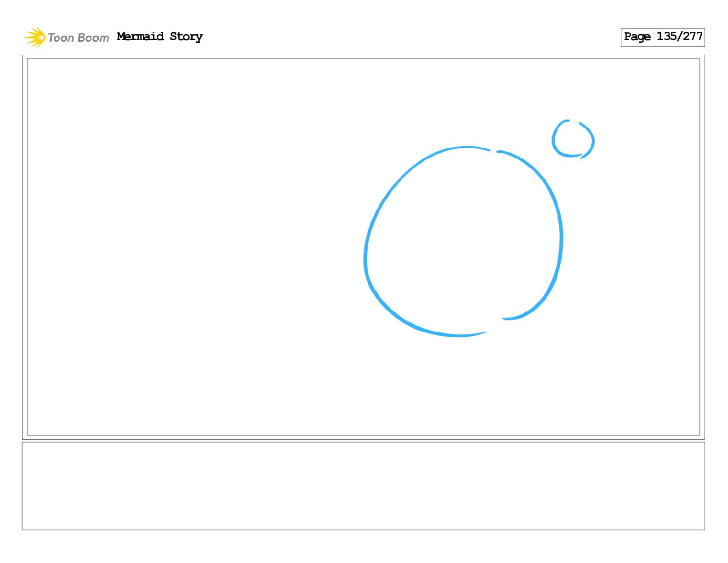Click the empty notes box below the storyboard panel
Image resolution: width=728 pixels, height=563 pixels.
point(363,486)
